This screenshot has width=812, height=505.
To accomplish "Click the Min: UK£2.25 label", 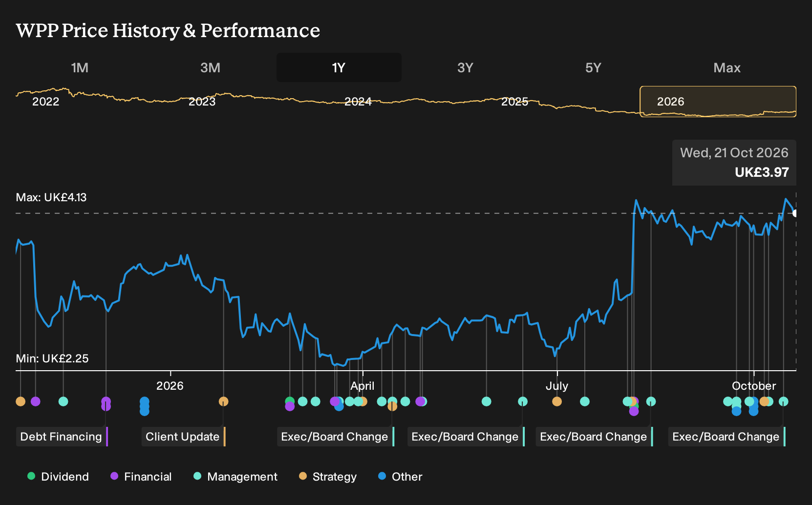I will [52, 358].
